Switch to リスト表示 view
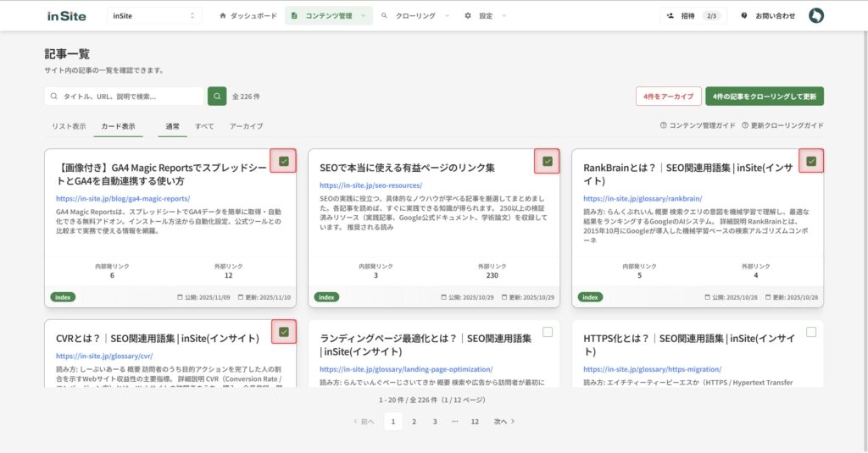The image size is (868, 453). click(69, 126)
